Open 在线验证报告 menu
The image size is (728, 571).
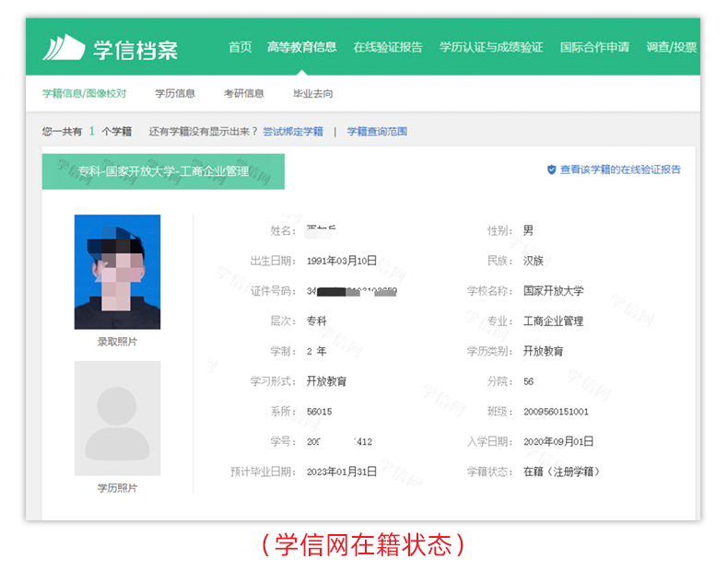click(x=388, y=47)
